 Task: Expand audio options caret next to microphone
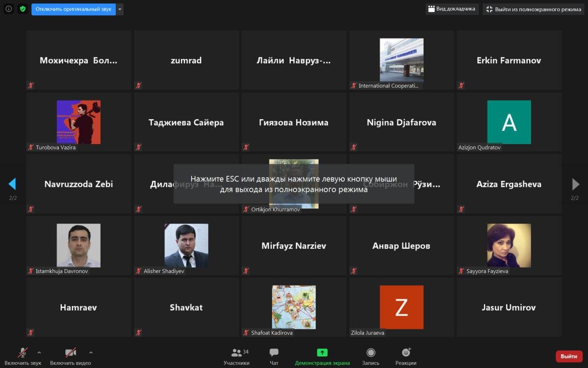[x=39, y=353]
